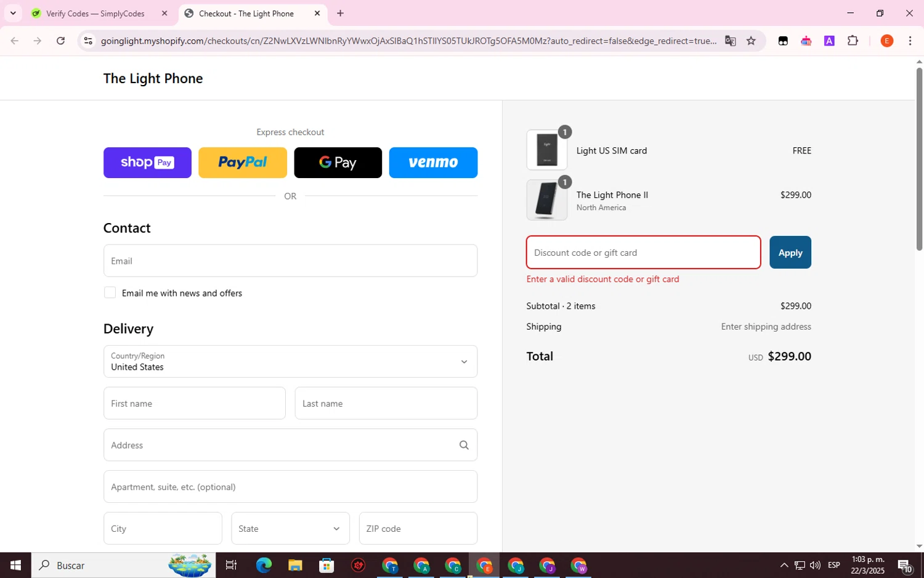Screen dimensions: 924x578
Task: Select Google Pay express checkout
Action: pyautogui.click(x=338, y=163)
